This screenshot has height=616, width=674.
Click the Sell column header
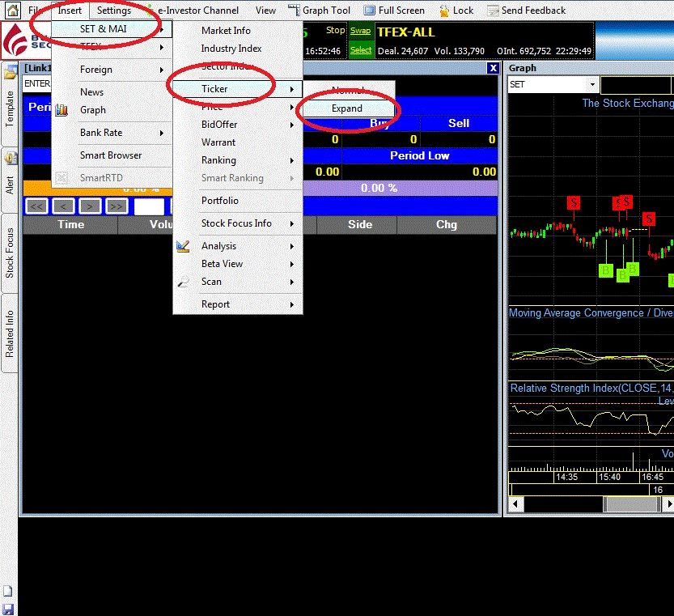(x=459, y=124)
